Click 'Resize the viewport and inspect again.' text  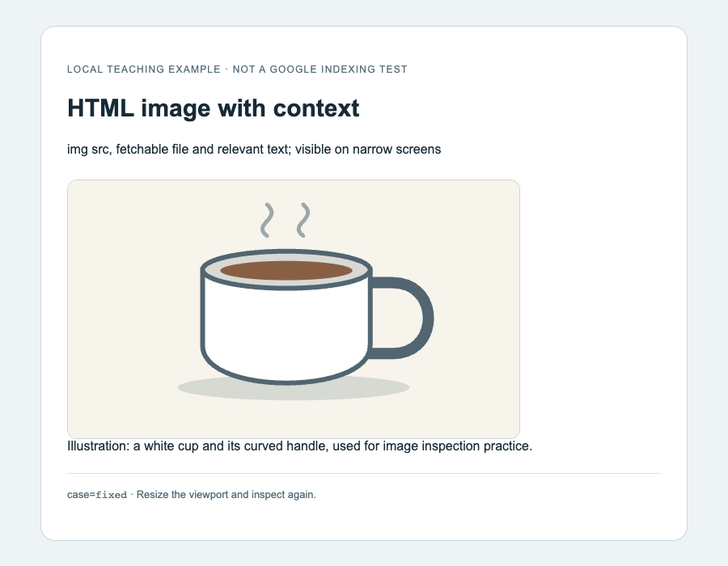click(226, 495)
